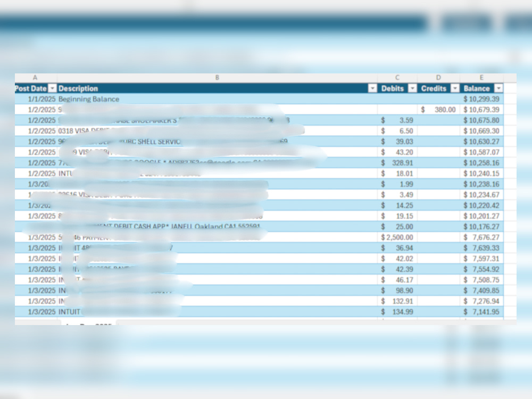Select the 19.15 debit cell
Viewport: 532px width, 399px height.
(397, 216)
